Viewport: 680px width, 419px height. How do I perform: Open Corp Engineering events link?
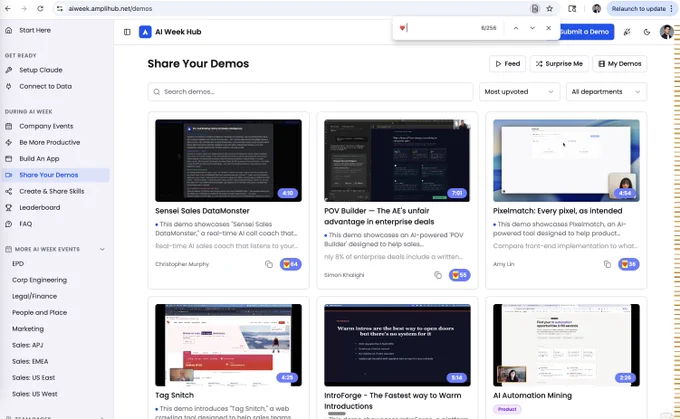(x=39, y=280)
